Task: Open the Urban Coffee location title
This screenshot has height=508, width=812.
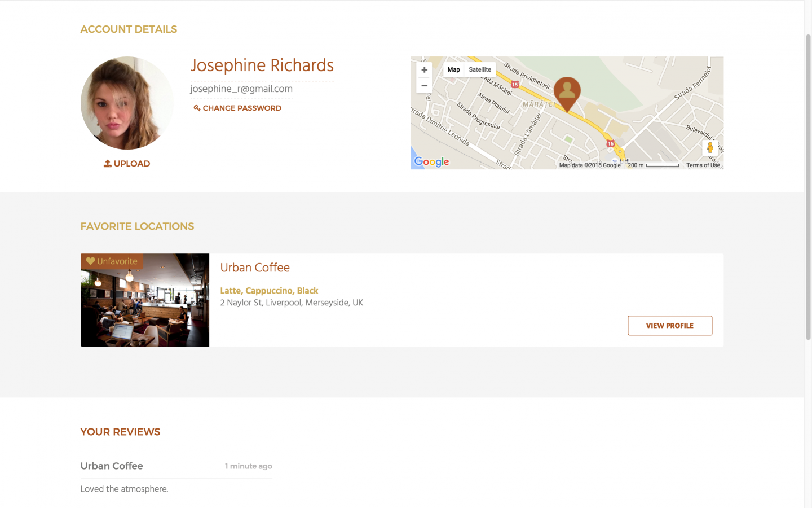Action: point(255,268)
